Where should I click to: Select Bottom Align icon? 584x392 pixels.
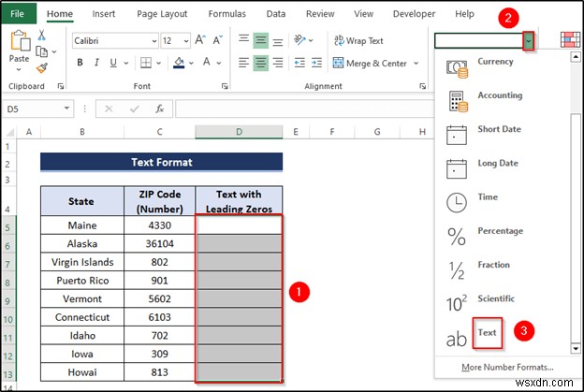pyautogui.click(x=278, y=41)
